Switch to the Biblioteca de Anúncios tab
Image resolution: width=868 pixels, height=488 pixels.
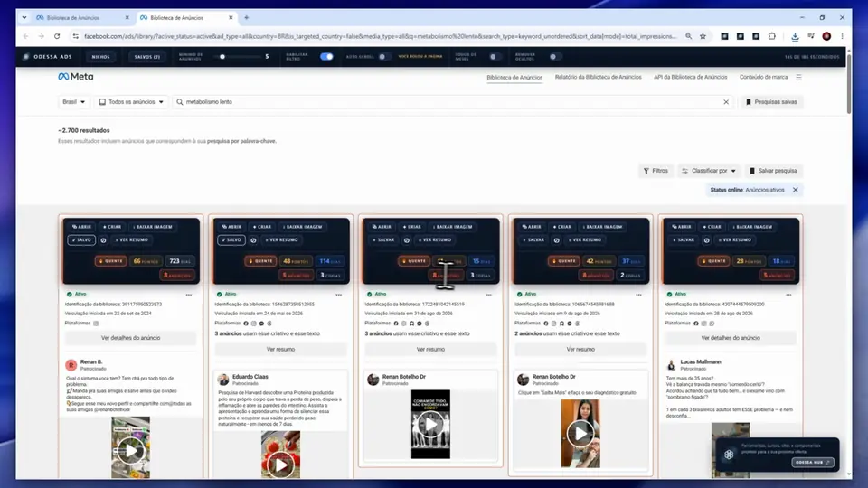pyautogui.click(x=514, y=78)
